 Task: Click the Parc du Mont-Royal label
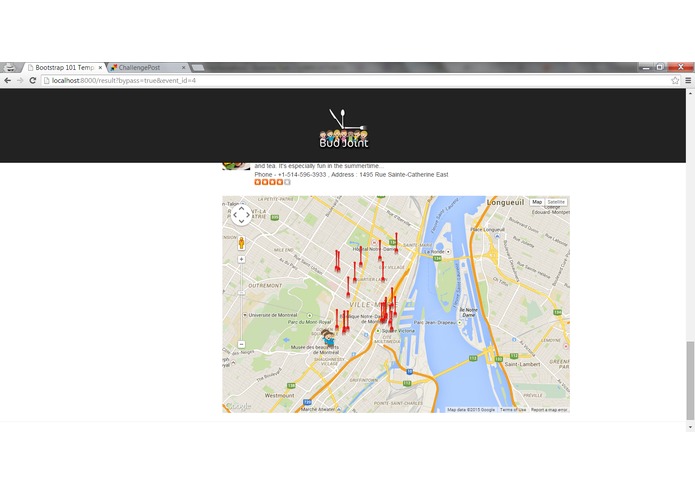pyautogui.click(x=309, y=322)
